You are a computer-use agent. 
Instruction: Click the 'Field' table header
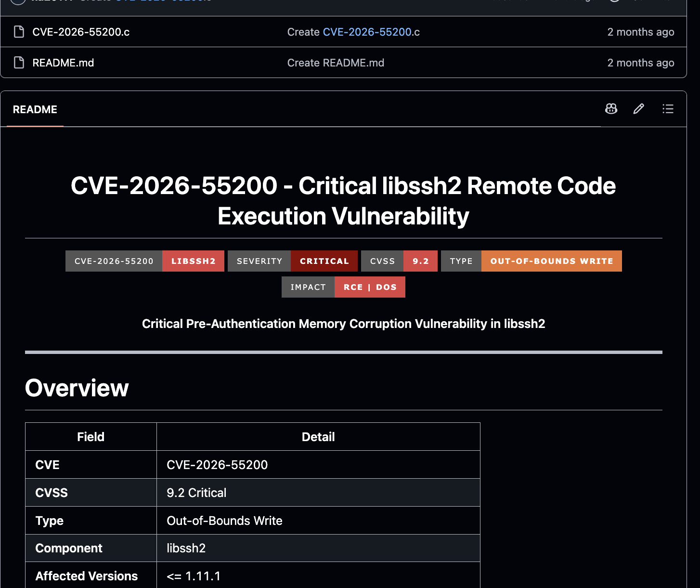point(91,437)
